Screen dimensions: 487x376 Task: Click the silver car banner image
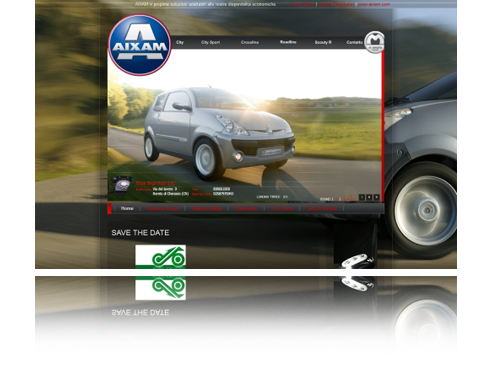(244, 125)
